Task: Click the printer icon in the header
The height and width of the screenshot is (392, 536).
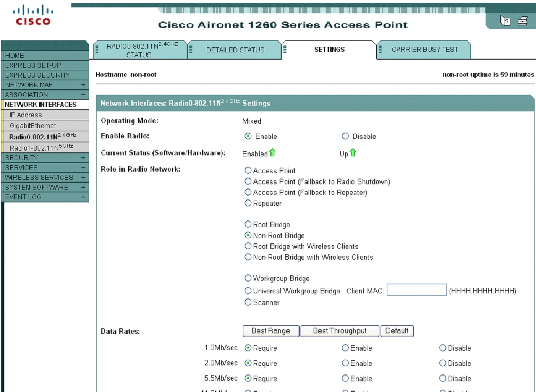Action: (x=523, y=21)
